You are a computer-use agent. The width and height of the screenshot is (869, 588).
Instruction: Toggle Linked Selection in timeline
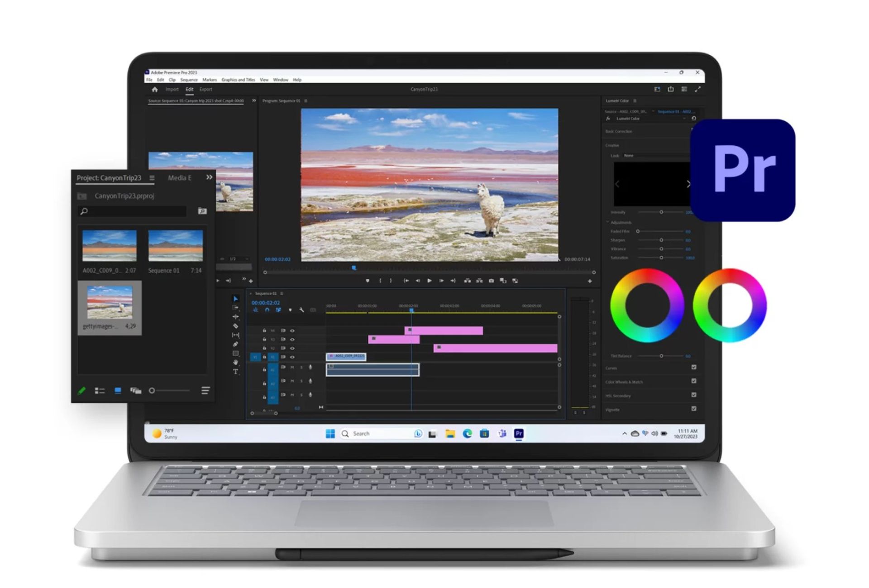[x=278, y=310]
